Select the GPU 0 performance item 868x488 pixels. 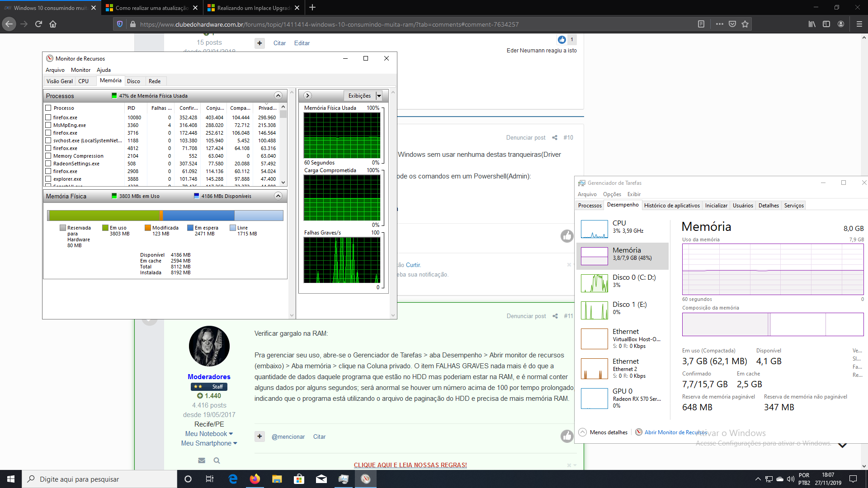[x=622, y=399]
